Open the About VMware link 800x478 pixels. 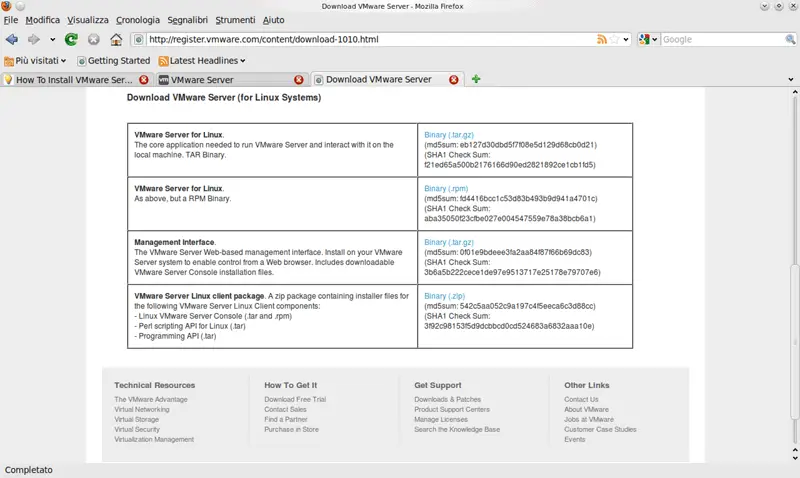coord(586,410)
